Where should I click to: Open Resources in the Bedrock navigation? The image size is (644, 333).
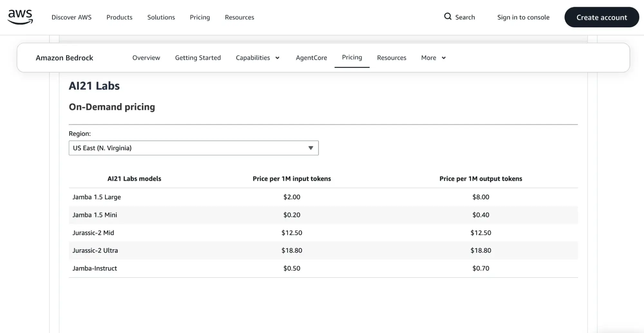(391, 58)
